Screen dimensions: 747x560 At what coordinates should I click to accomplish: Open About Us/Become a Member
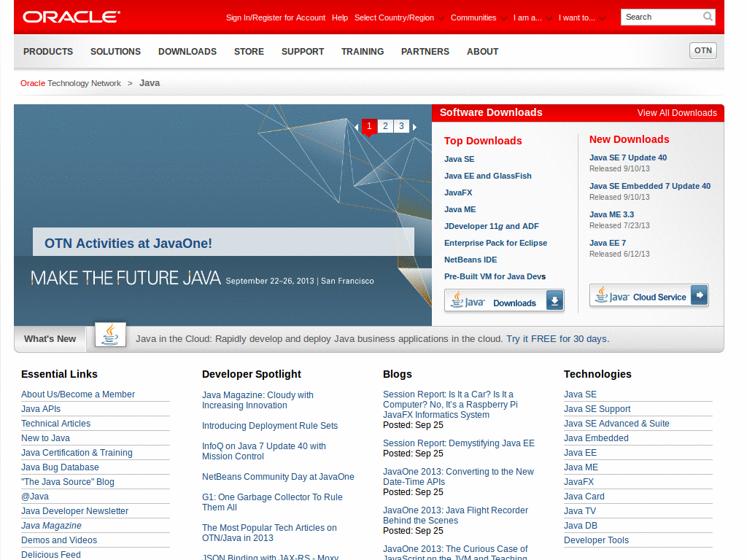pyautogui.click(x=78, y=394)
